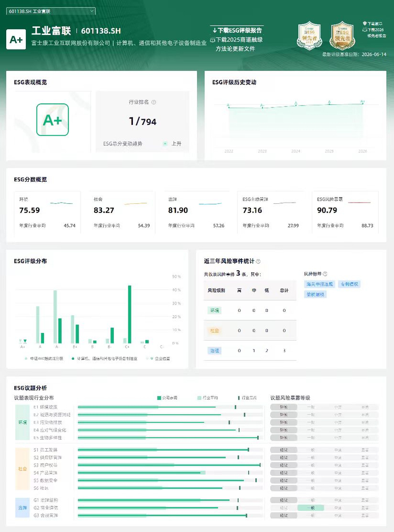Click the grey risk level pill on G3 row

click(284, 515)
